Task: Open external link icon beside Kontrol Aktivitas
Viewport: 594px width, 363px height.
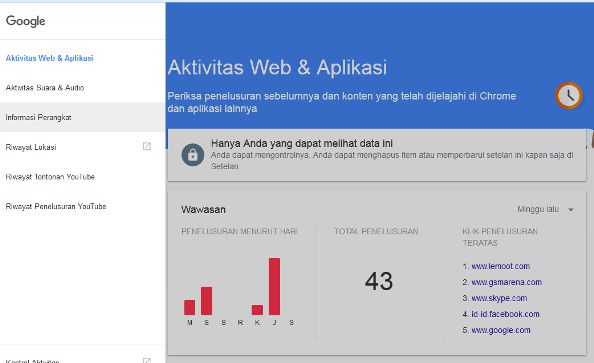Action: [147, 360]
